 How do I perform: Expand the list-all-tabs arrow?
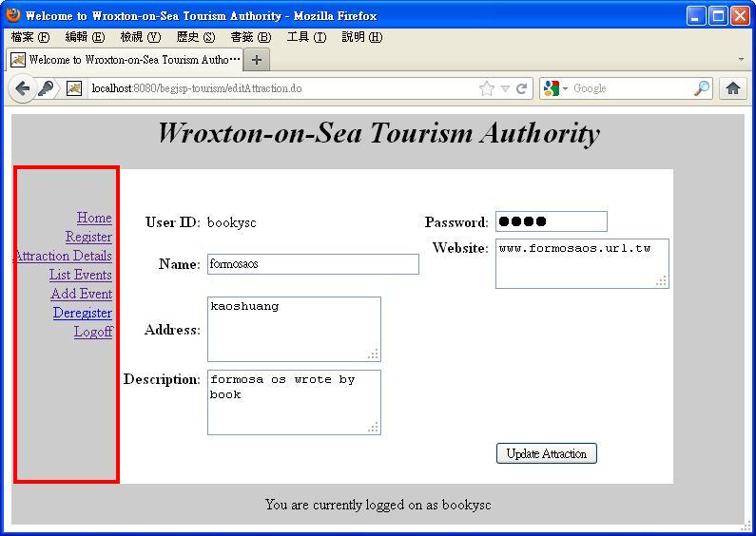tap(741, 59)
